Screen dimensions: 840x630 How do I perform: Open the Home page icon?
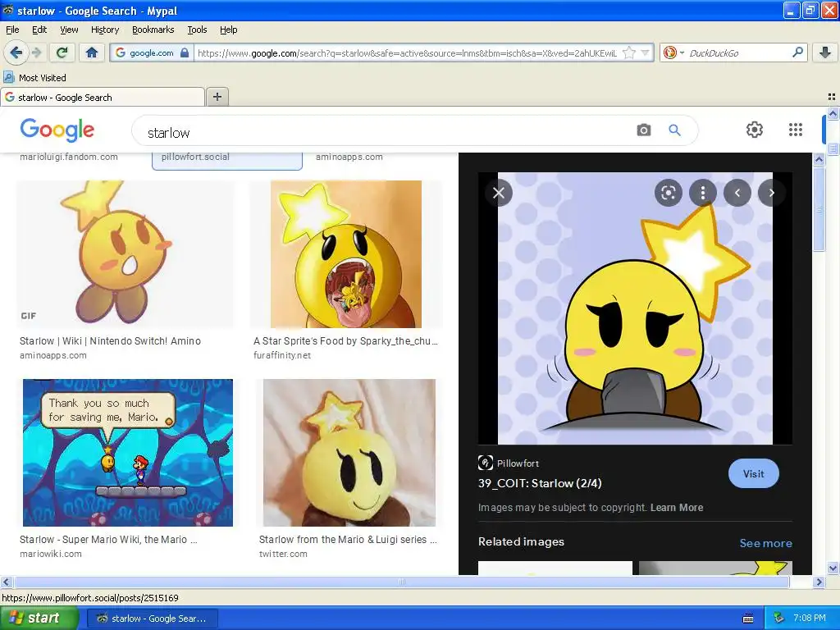(x=92, y=52)
